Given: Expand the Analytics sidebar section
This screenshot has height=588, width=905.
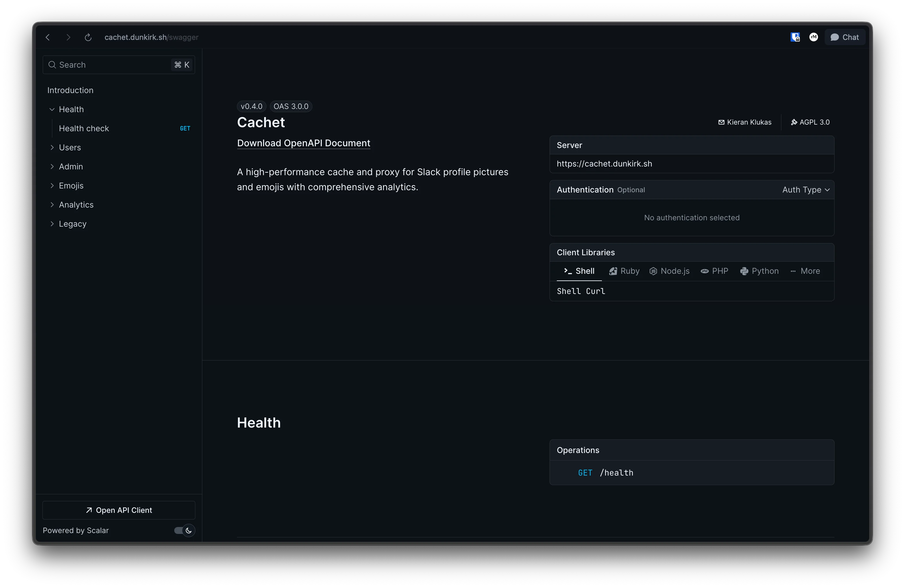Looking at the screenshot, I should click(x=52, y=205).
